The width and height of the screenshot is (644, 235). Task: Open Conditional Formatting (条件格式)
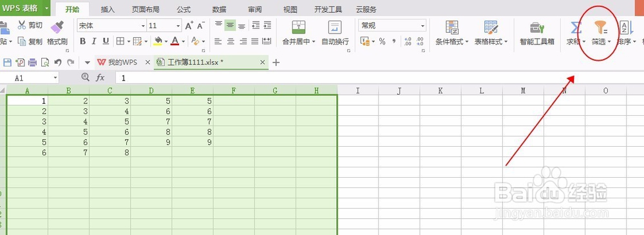452,33
